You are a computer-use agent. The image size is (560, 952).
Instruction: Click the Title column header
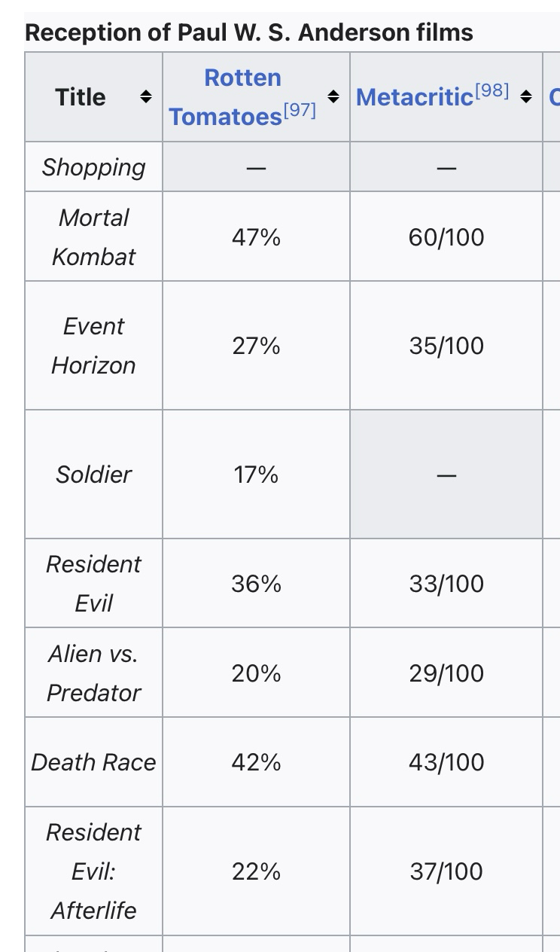click(81, 96)
